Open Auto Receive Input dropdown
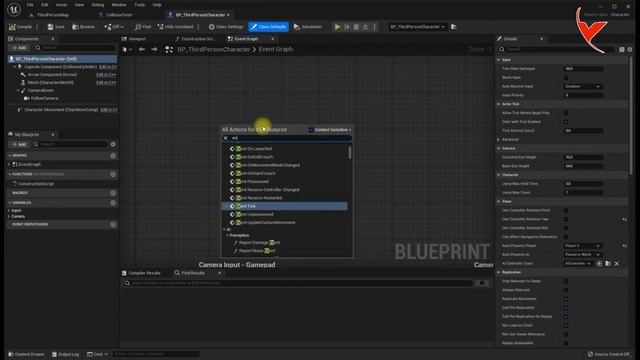The width and height of the screenshot is (640, 360). click(583, 87)
